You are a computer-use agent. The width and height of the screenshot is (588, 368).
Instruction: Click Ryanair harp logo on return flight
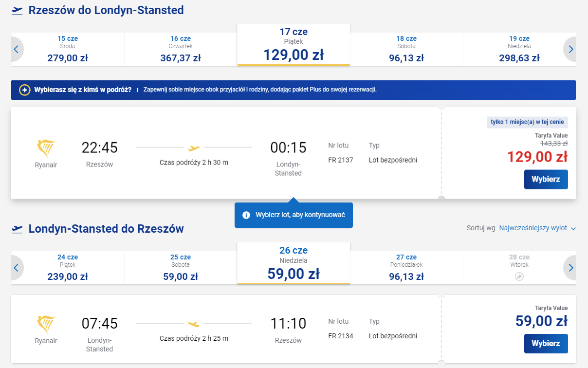pos(46,324)
